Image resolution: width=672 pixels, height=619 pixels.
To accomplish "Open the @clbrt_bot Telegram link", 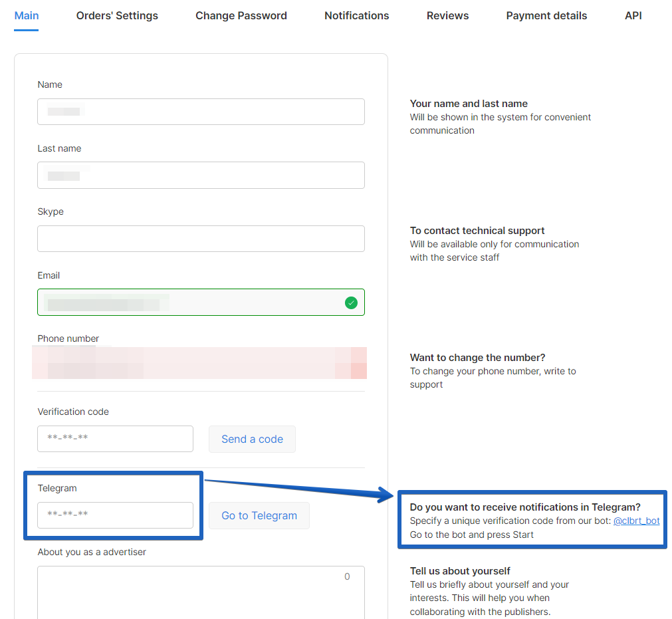I will point(636,521).
